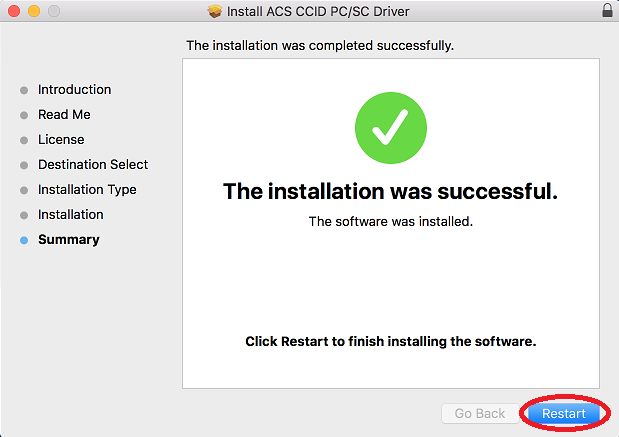This screenshot has width=619, height=437.
Task: Select the Destination Select step
Action: (x=93, y=164)
